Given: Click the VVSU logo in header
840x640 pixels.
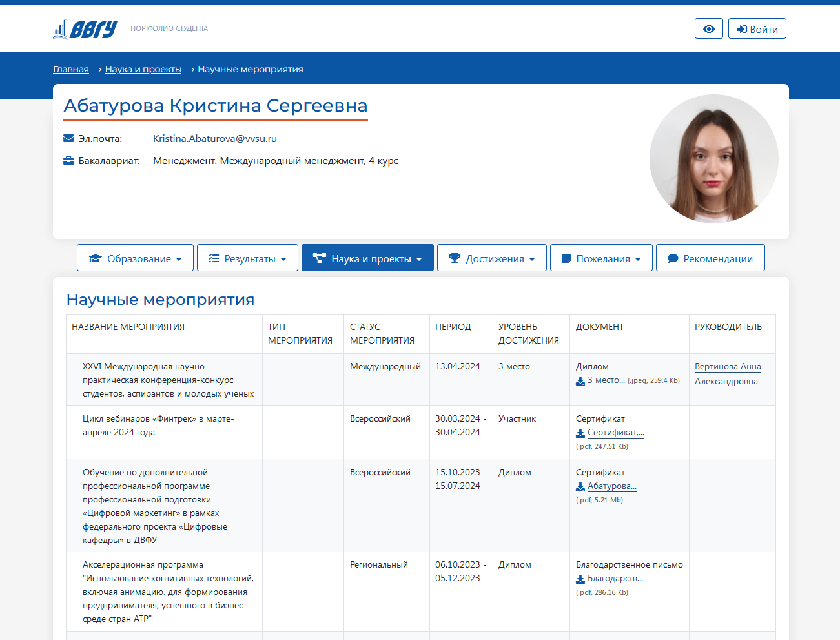Looking at the screenshot, I should [x=85, y=29].
